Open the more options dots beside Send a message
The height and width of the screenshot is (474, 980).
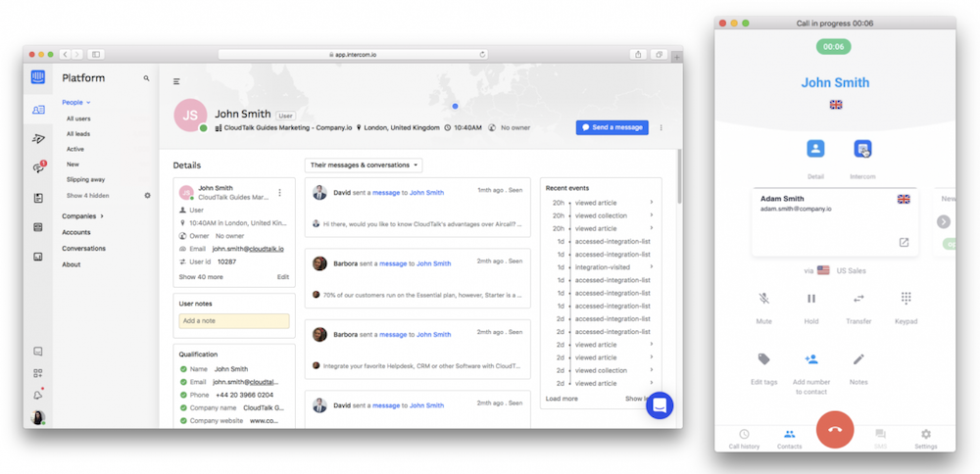(x=661, y=127)
